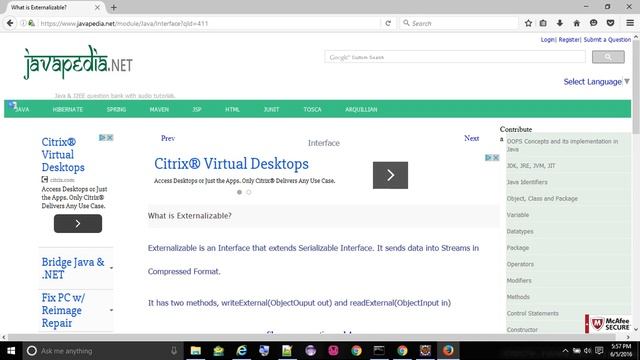The width and height of the screenshot is (640, 360).
Task: Open the 'Variable' topic
Action: (518, 215)
